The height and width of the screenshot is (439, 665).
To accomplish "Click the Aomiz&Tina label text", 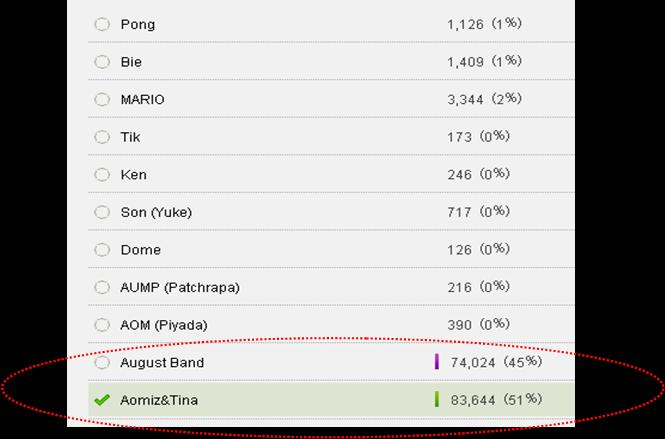I will (159, 400).
